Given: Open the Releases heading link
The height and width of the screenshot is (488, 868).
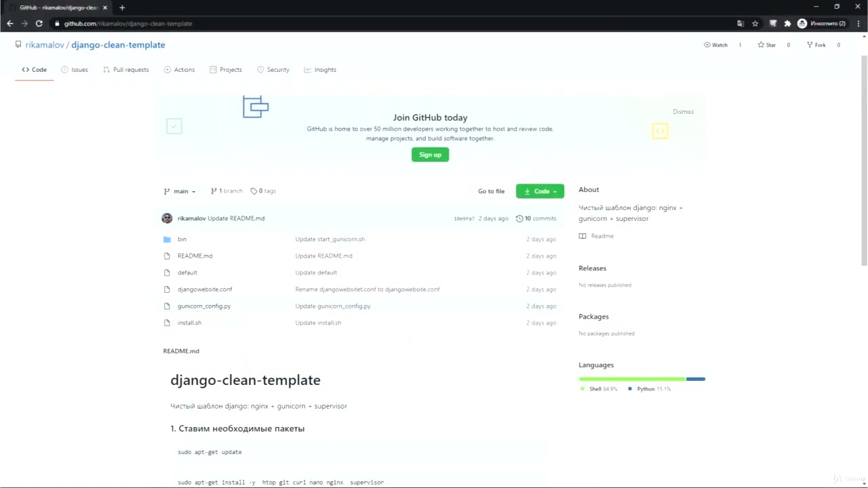Looking at the screenshot, I should pyautogui.click(x=592, y=268).
